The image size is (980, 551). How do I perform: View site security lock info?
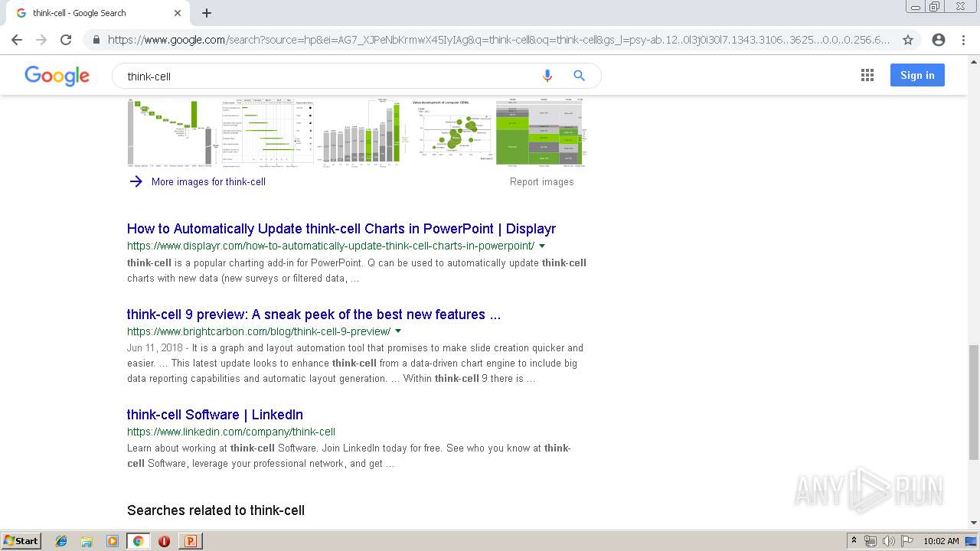pos(96,40)
